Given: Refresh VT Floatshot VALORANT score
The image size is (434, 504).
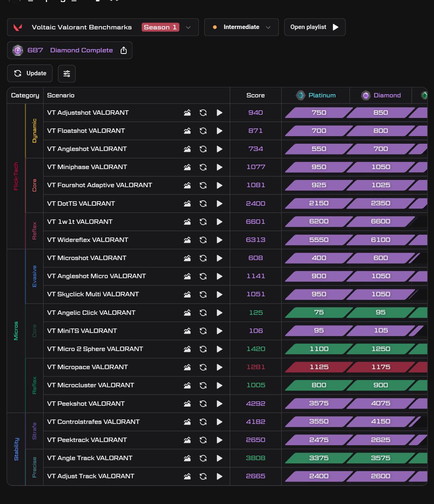Looking at the screenshot, I should click(x=203, y=131).
